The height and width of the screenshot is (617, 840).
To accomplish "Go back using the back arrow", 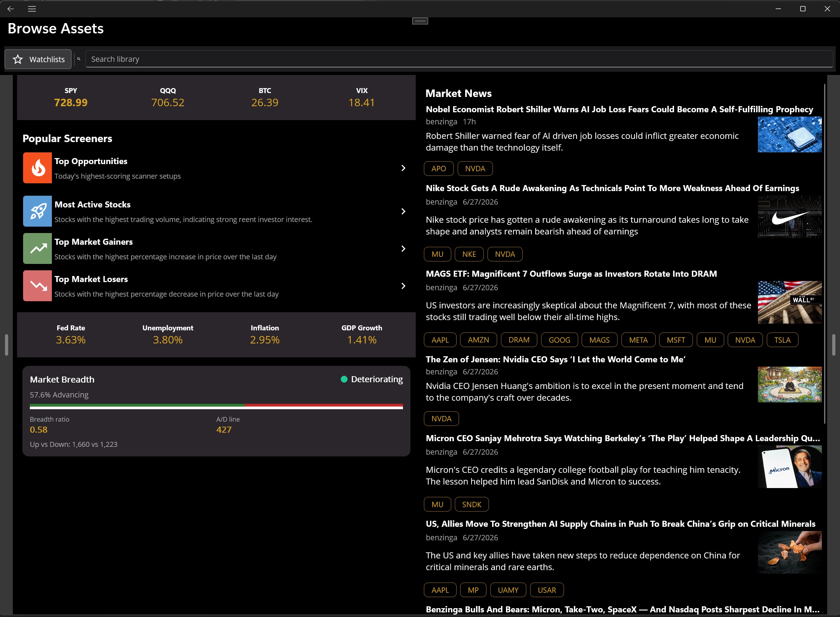I will pos(10,9).
